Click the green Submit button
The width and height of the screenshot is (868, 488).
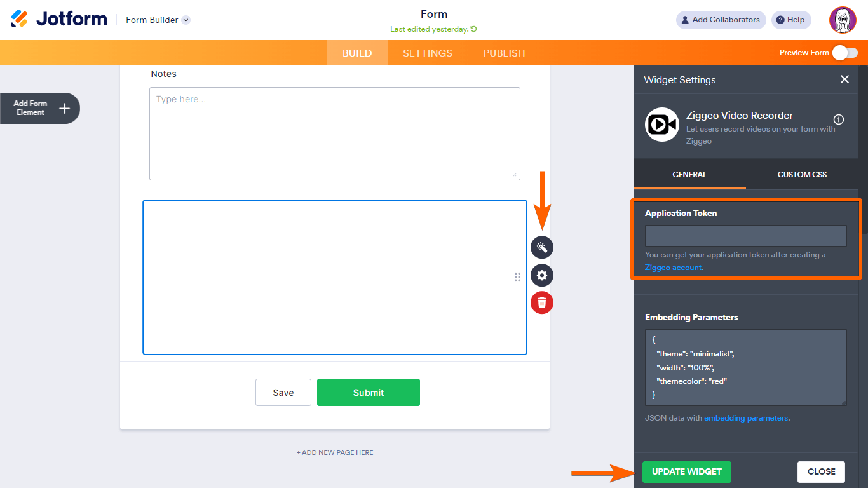369,393
